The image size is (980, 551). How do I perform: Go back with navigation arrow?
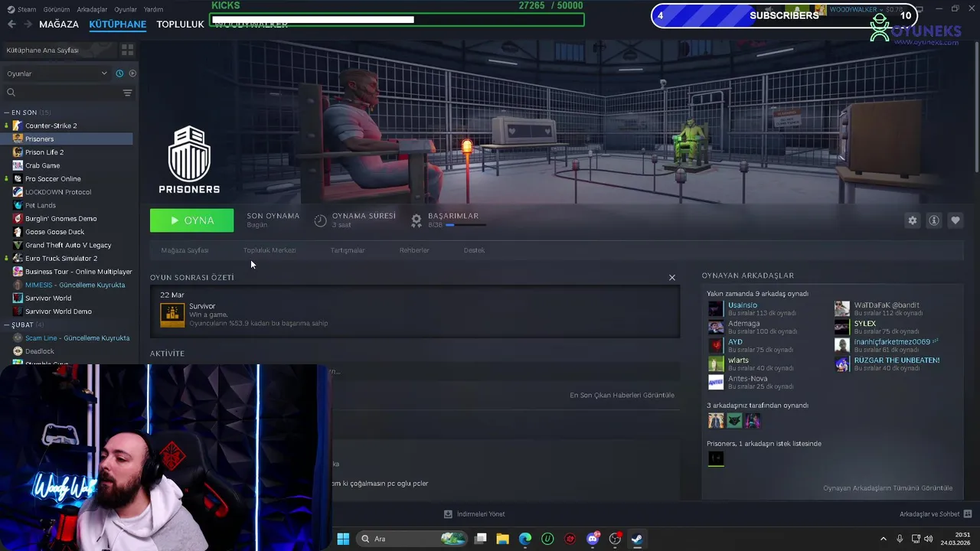(x=11, y=24)
